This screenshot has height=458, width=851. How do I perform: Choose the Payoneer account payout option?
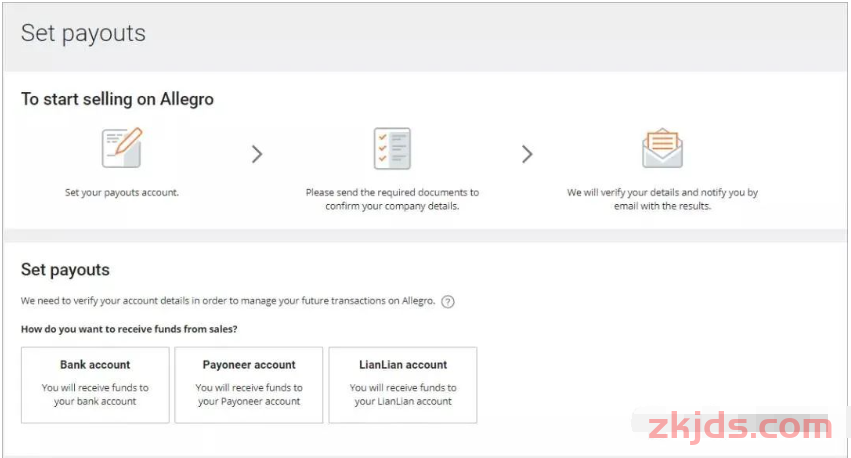pyautogui.click(x=249, y=385)
